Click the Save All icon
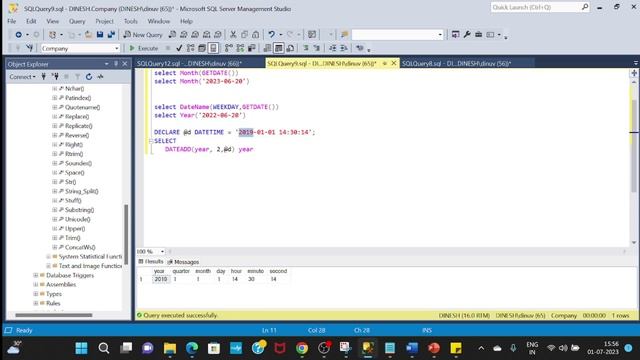640x360 pixels. [x=111, y=35]
